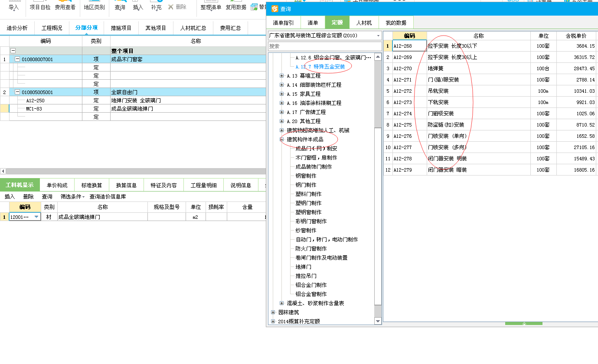The height and width of the screenshot is (364, 598).
Task: Select A.12.7 特殊五金安装 in tree
Action: (320, 66)
